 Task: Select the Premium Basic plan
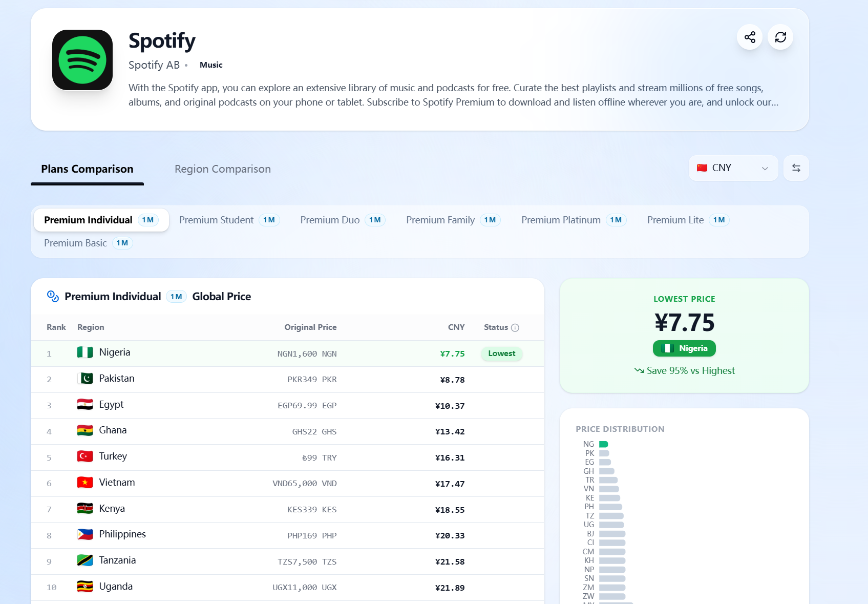[88, 243]
